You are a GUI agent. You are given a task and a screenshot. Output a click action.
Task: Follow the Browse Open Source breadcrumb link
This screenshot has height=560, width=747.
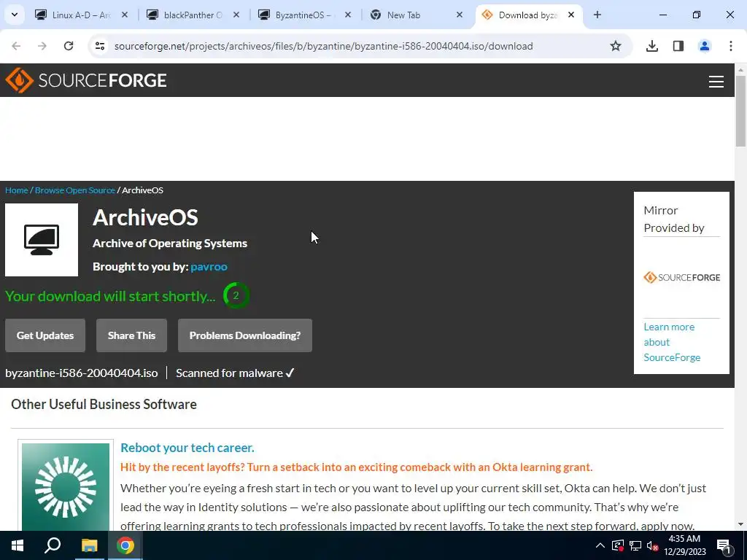coord(75,190)
